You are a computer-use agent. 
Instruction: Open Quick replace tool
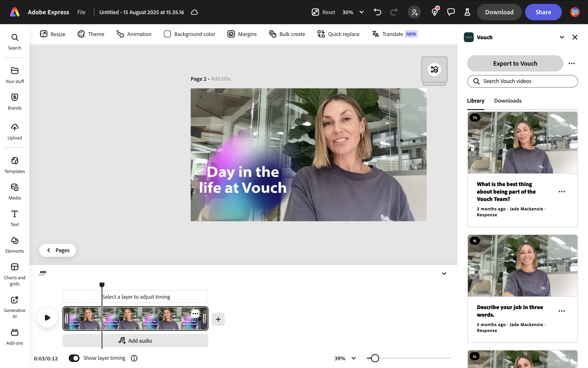[x=338, y=34]
